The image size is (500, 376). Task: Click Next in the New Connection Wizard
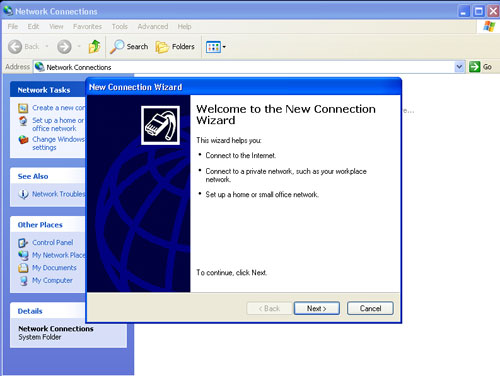point(317,308)
